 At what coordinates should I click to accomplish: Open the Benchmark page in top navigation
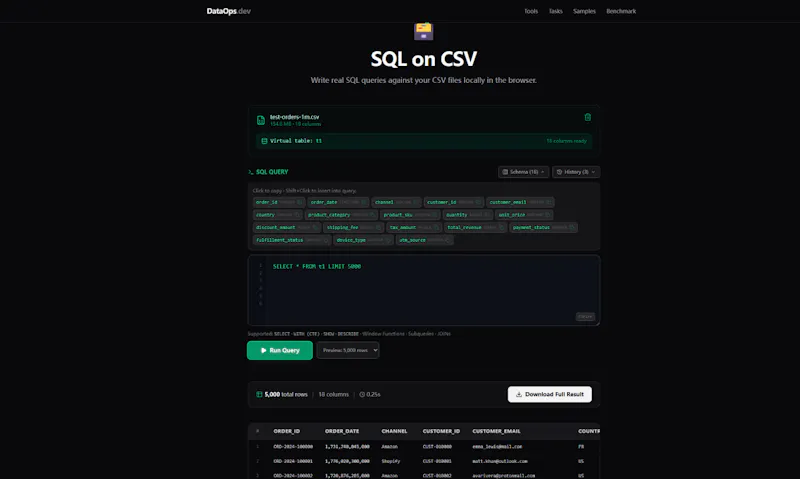click(x=621, y=11)
